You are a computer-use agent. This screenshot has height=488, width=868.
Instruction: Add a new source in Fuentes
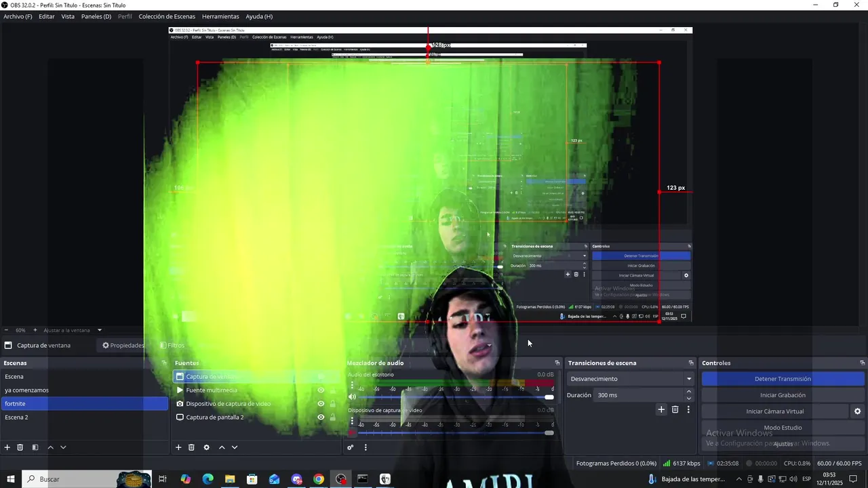178,447
